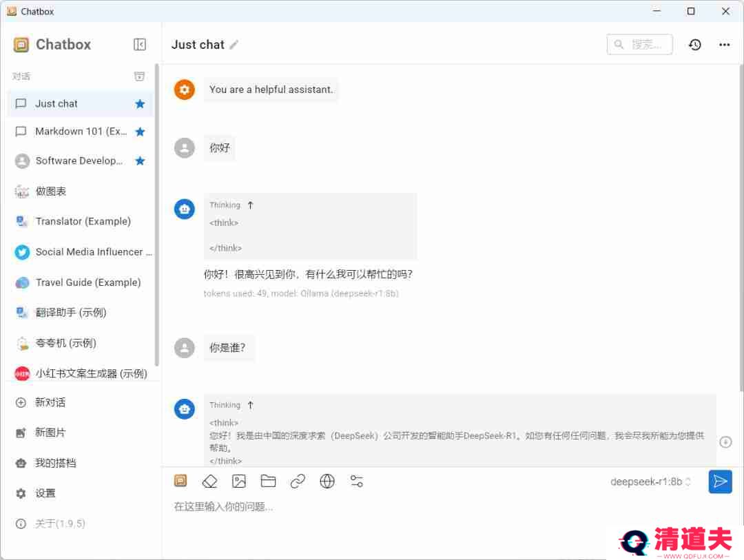
Task: Collapse second Thinking block arrow
Action: click(x=251, y=405)
